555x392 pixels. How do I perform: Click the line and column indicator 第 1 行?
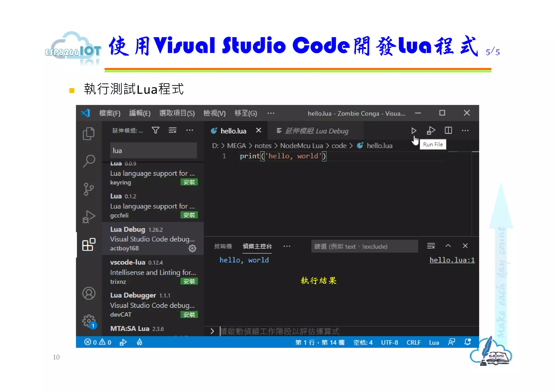click(320, 342)
